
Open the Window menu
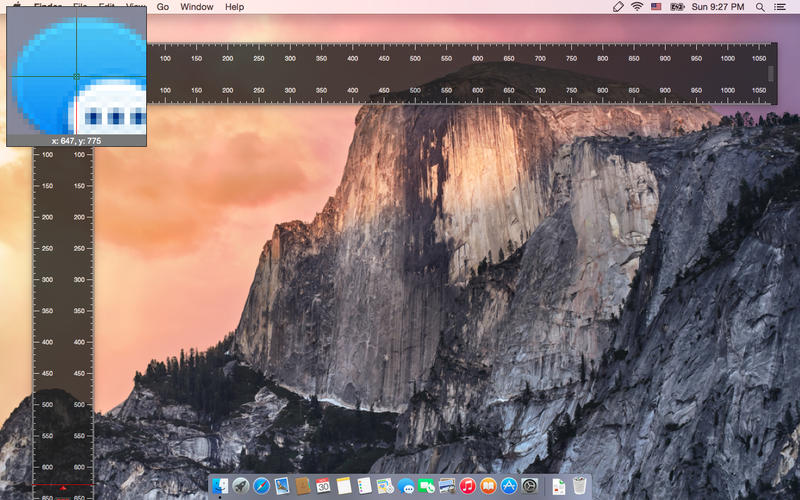pos(196,7)
